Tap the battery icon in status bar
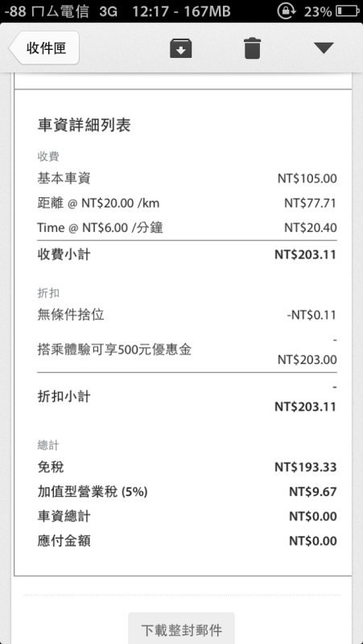This screenshot has height=644, width=363. [348, 11]
